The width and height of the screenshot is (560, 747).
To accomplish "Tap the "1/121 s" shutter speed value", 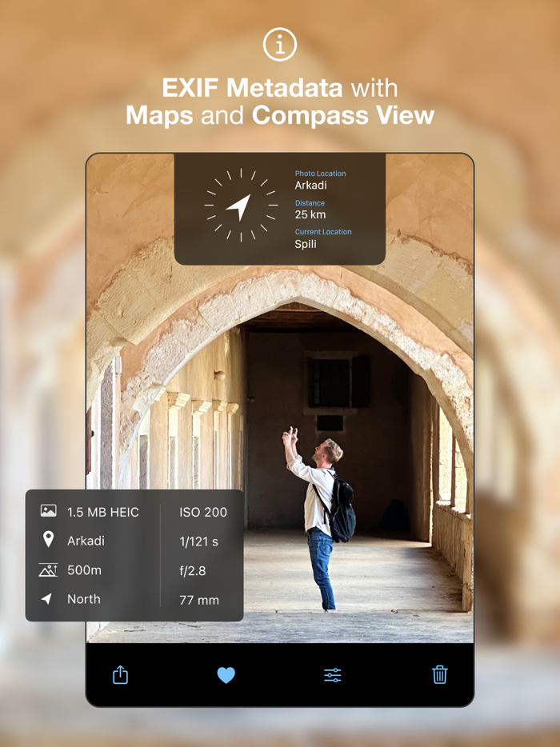I will tap(198, 541).
